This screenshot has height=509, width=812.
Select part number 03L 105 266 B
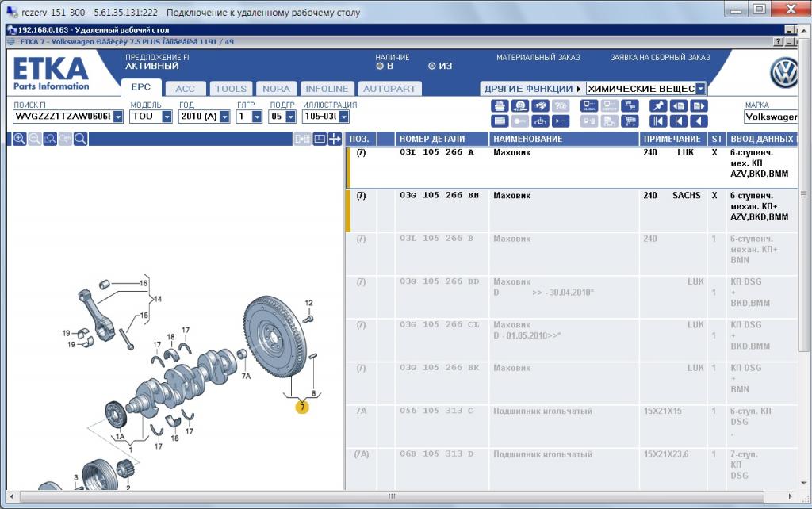[437, 238]
